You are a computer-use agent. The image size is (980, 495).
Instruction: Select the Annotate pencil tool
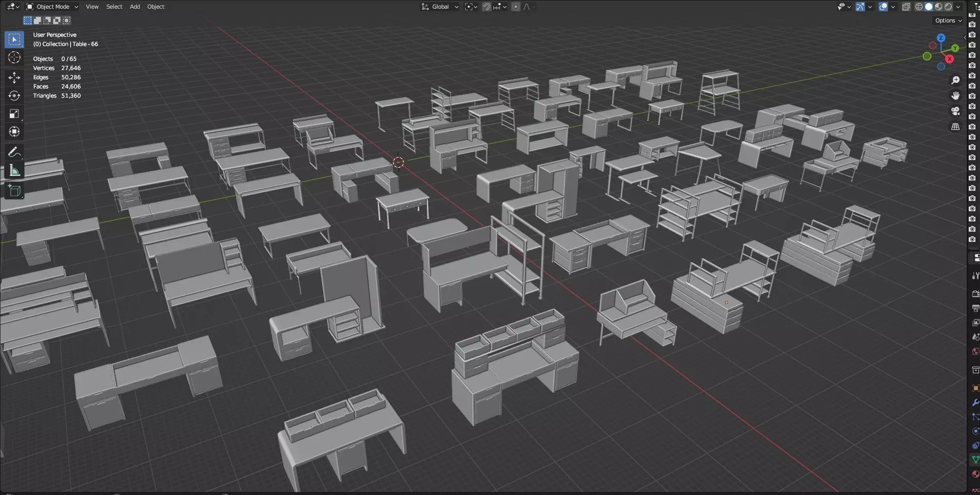point(14,152)
